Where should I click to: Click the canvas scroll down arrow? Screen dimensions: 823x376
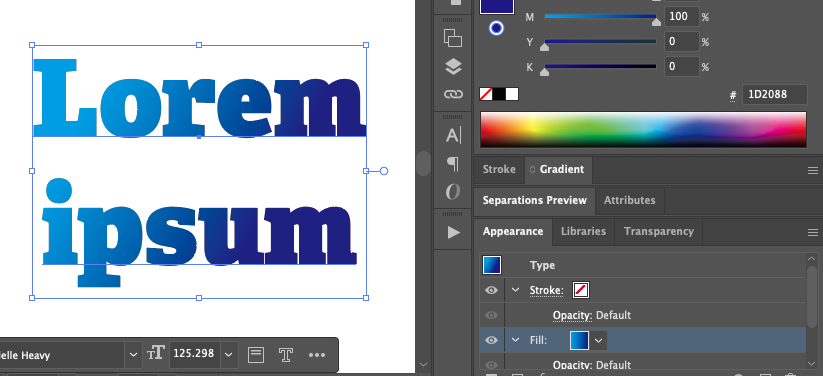423,364
